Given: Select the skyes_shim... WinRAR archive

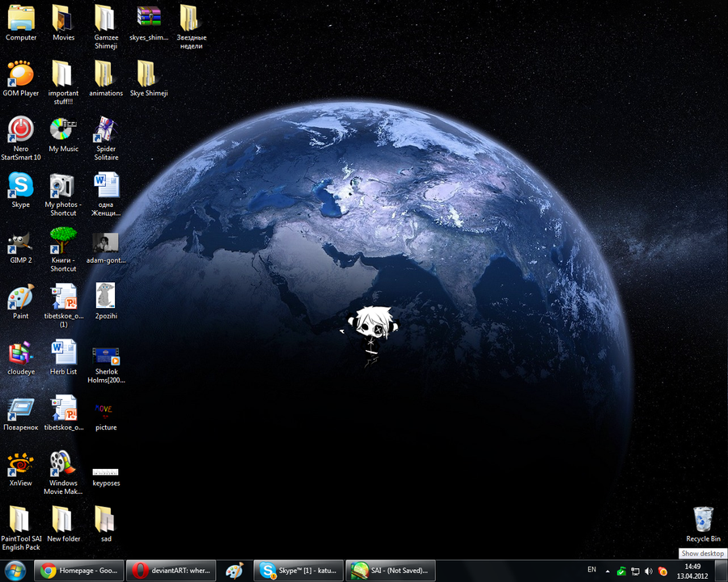Looking at the screenshot, I should pos(149,23).
